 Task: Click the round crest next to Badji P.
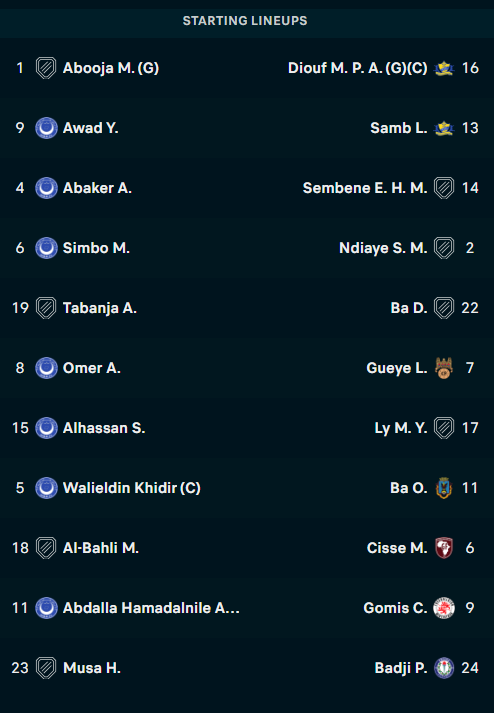pos(444,668)
